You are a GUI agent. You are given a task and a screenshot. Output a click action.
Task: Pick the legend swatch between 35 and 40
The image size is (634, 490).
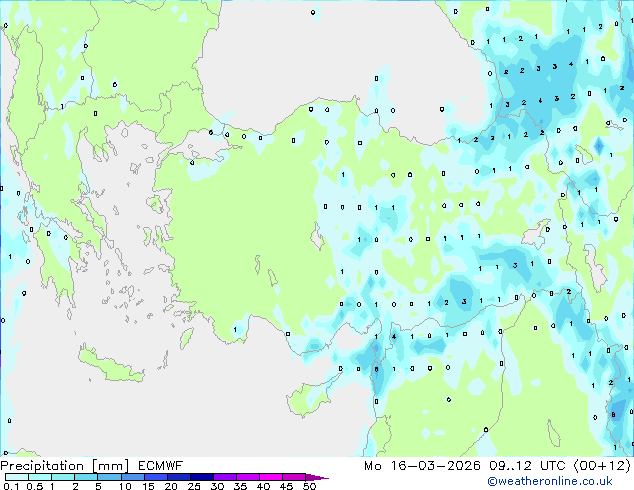[x=248, y=477]
